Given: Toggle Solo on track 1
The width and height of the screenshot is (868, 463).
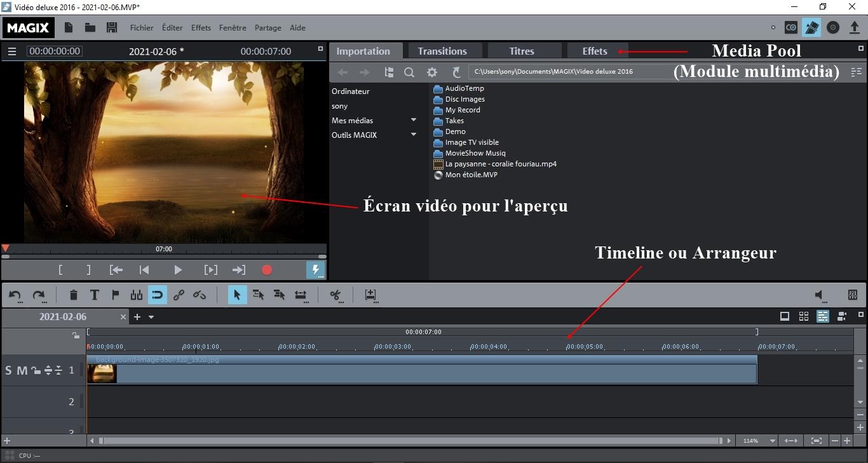Looking at the screenshot, I should click(8, 370).
